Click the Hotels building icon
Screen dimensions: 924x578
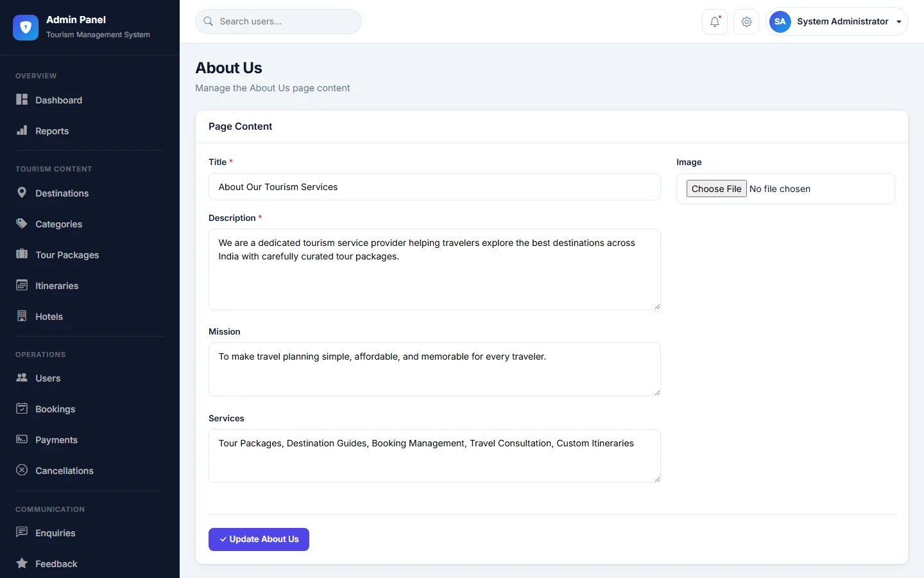click(22, 316)
